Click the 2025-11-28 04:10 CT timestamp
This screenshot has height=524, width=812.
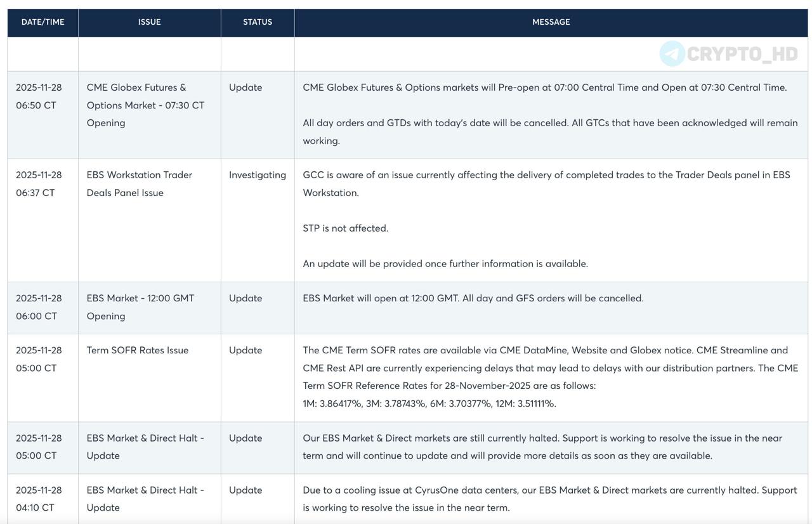coord(39,499)
